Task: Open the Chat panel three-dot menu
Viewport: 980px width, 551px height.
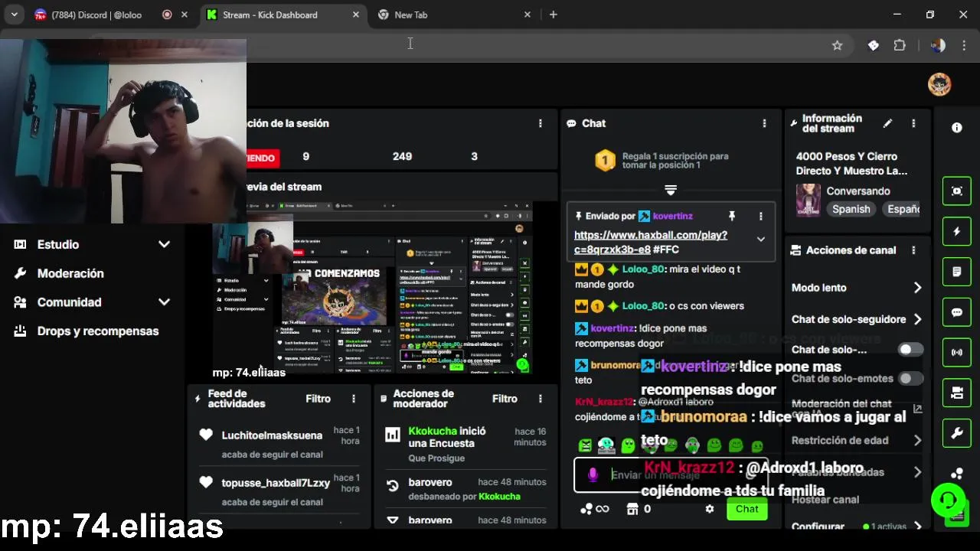Action: pos(764,123)
